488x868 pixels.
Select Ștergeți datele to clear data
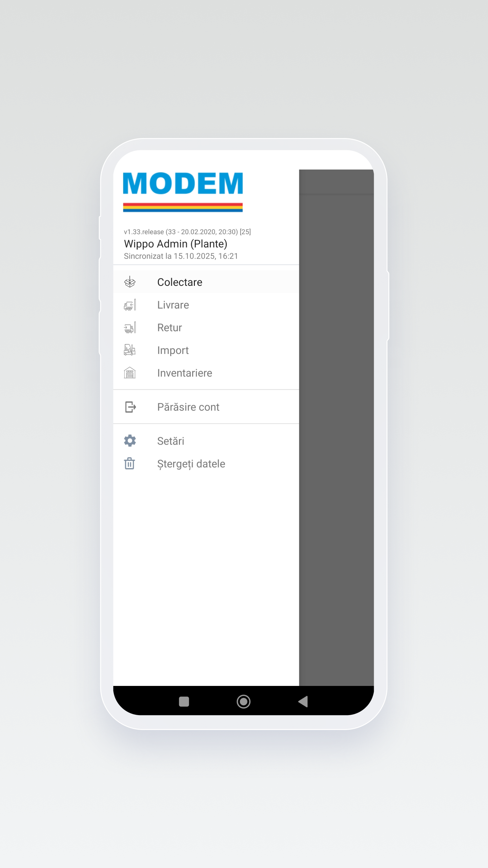click(191, 463)
